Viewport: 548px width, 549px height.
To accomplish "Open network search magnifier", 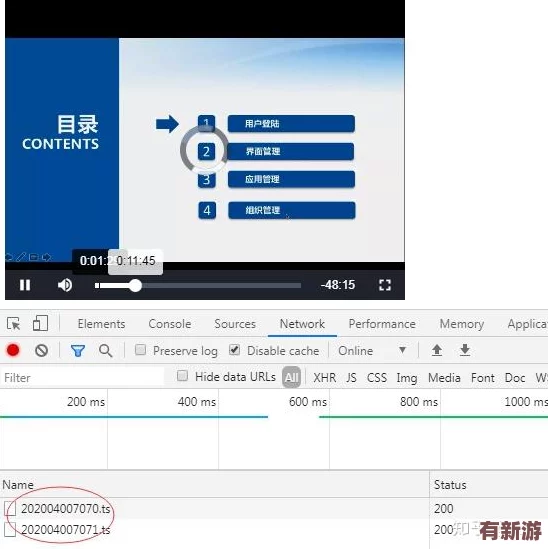I will [105, 350].
